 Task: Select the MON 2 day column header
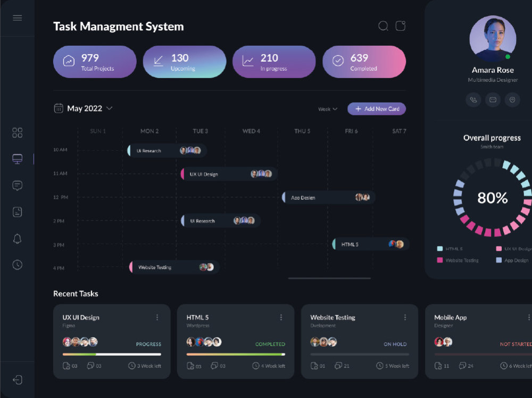(149, 131)
